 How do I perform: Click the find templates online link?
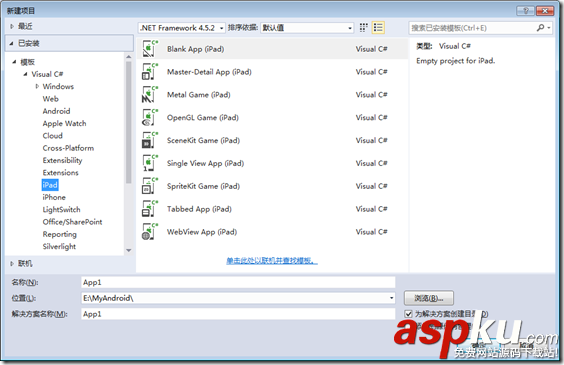tap(272, 260)
